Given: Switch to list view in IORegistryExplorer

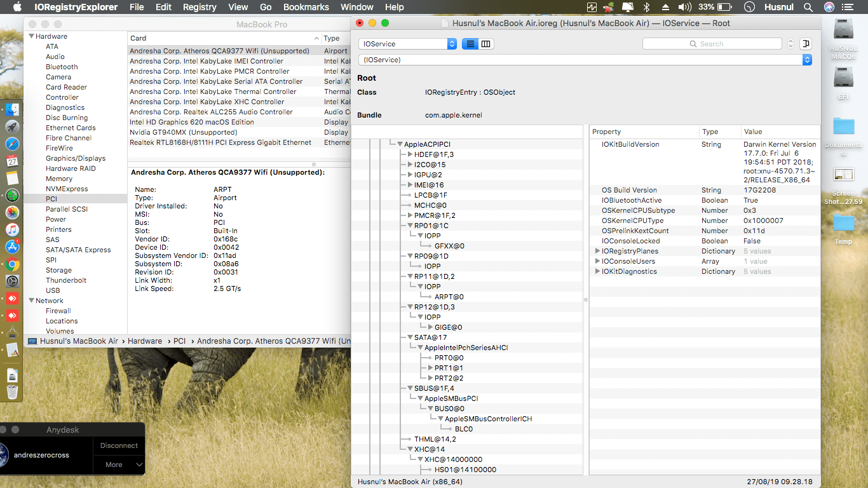Looking at the screenshot, I should tap(470, 44).
